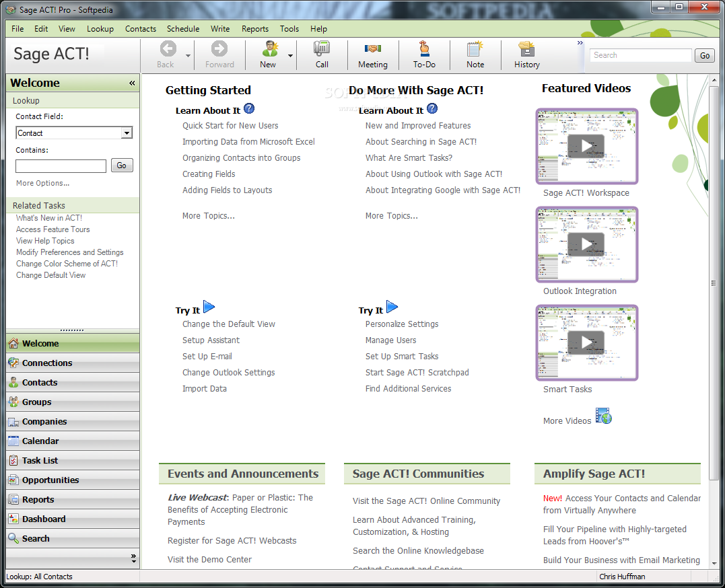Open the Reports menu

(254, 29)
